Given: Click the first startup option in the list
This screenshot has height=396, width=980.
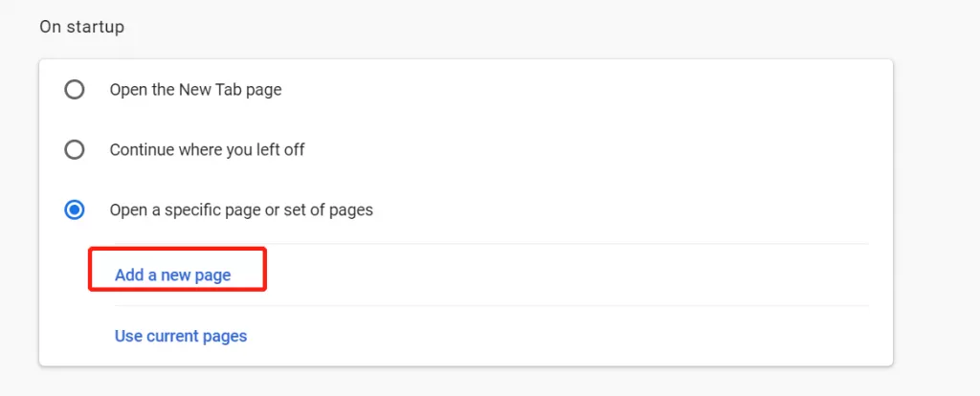Looking at the screenshot, I should coord(74,90).
